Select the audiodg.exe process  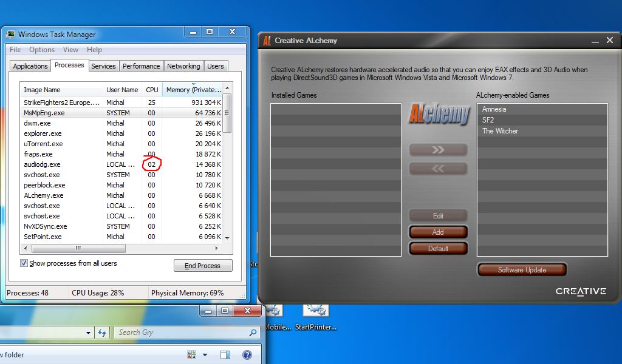(121, 164)
